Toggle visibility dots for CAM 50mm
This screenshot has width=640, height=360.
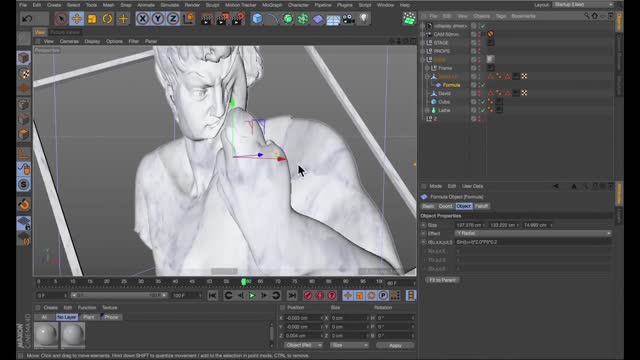(x=479, y=34)
